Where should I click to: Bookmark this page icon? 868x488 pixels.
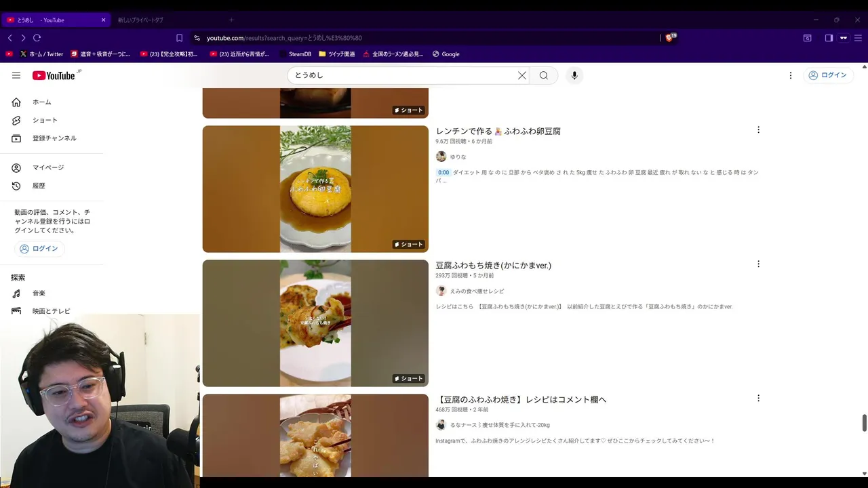179,38
